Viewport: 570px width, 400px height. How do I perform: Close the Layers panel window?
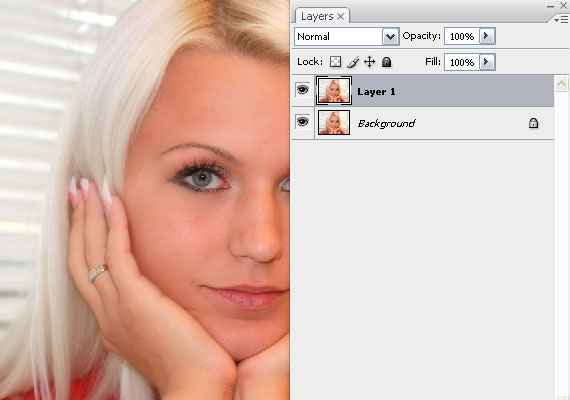point(563,5)
